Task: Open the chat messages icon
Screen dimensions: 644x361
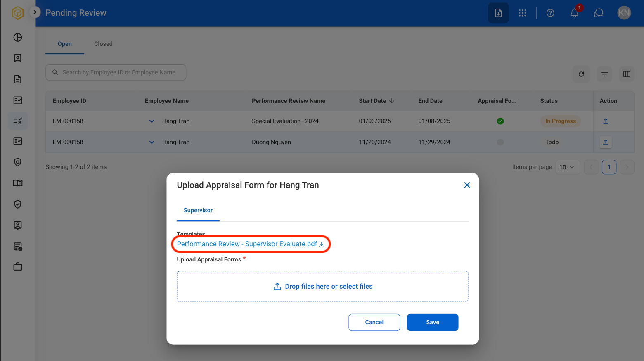Action: [599, 13]
